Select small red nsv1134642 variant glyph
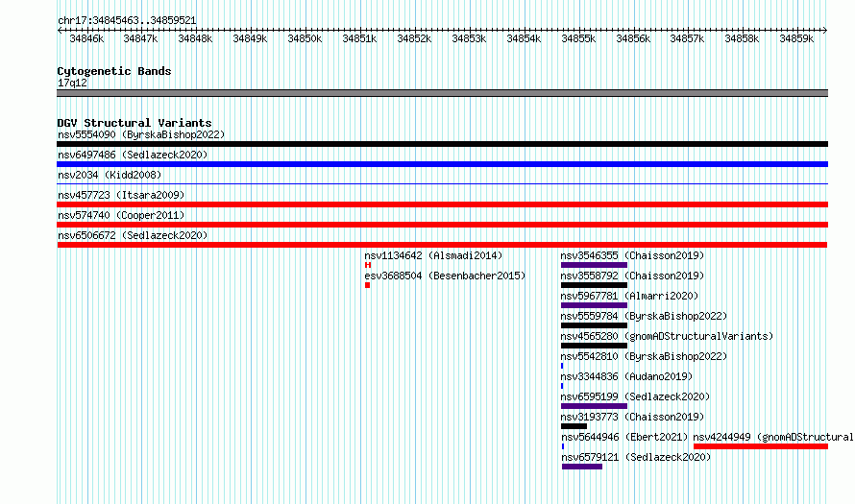 (368, 265)
